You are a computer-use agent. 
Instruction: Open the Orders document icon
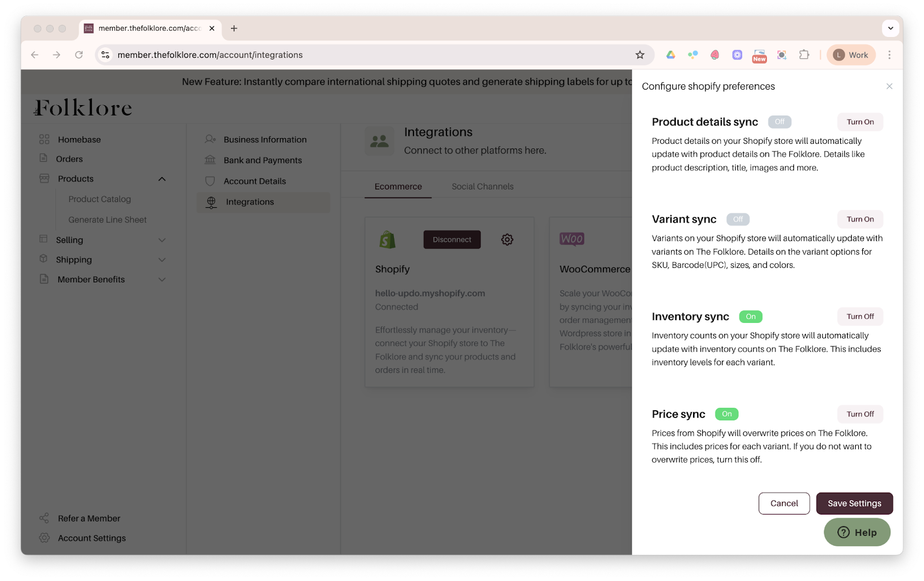tap(45, 158)
